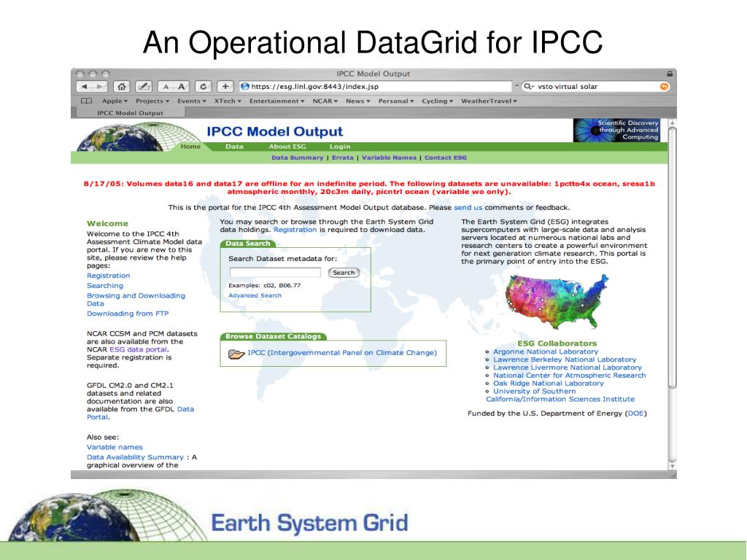This screenshot has width=747, height=560.
Task: Click the Registration link in data holdings text
Action: (x=295, y=230)
